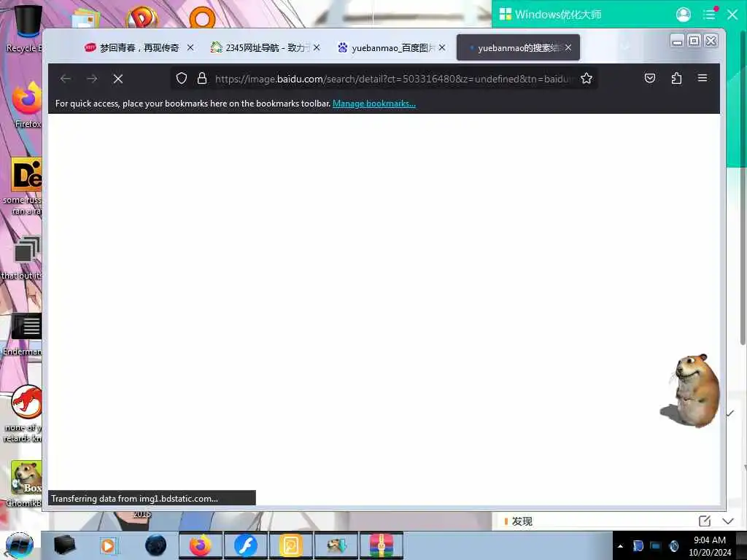
Task: Bookmark this page with star icon
Action: click(x=587, y=79)
